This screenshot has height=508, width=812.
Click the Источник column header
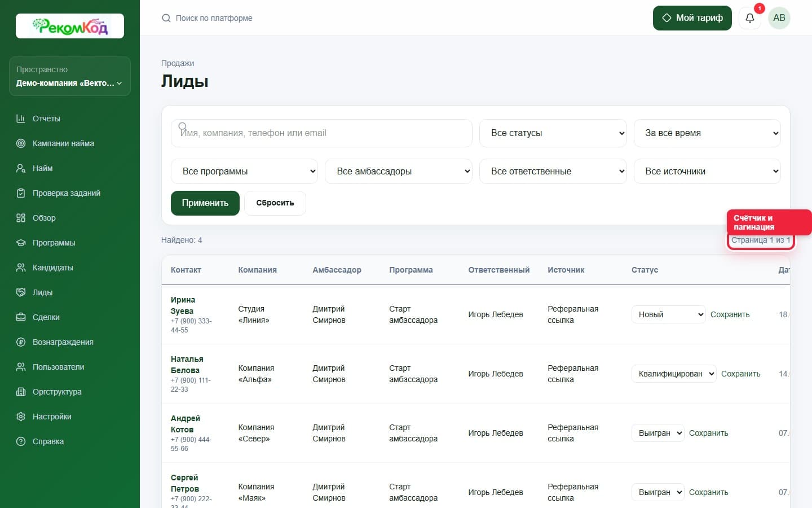[x=566, y=270]
